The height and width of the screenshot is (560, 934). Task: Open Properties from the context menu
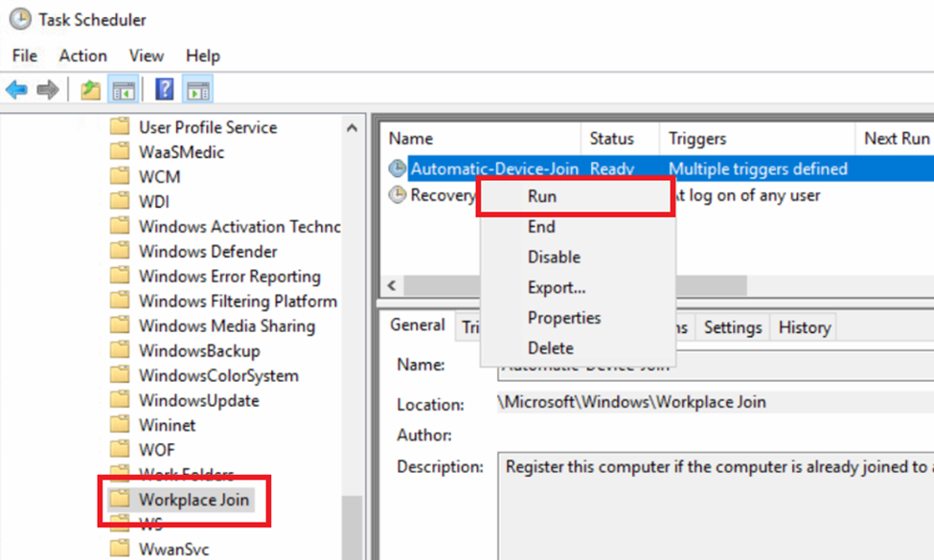(565, 318)
